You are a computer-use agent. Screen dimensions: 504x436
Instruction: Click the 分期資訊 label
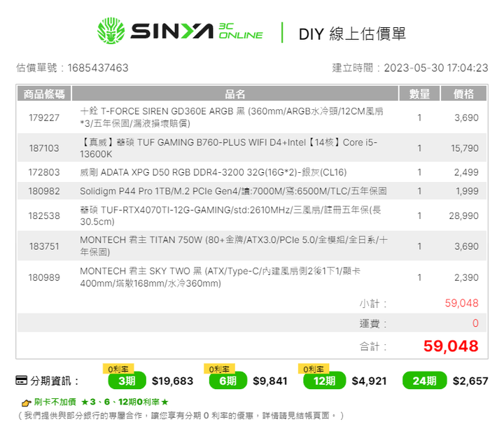coord(55,381)
